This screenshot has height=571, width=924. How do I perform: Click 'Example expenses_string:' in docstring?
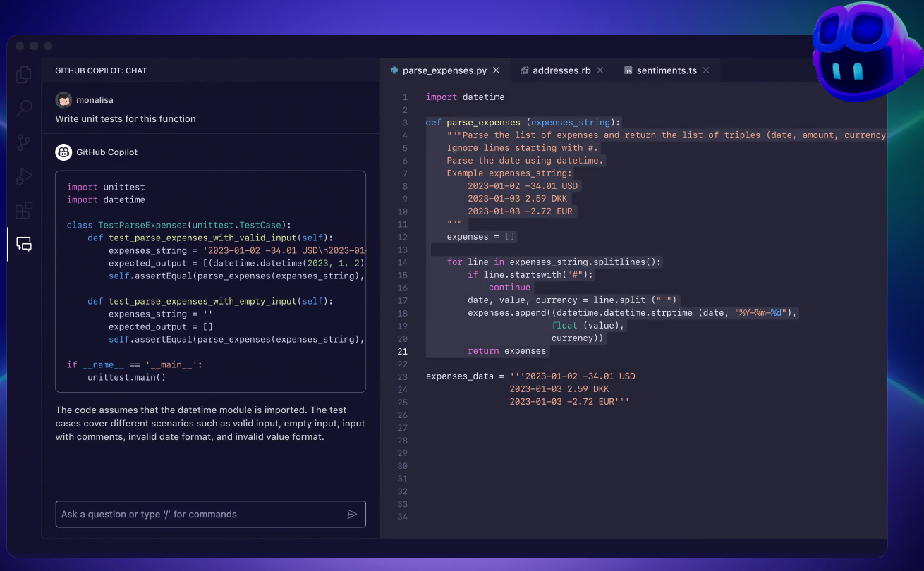510,173
